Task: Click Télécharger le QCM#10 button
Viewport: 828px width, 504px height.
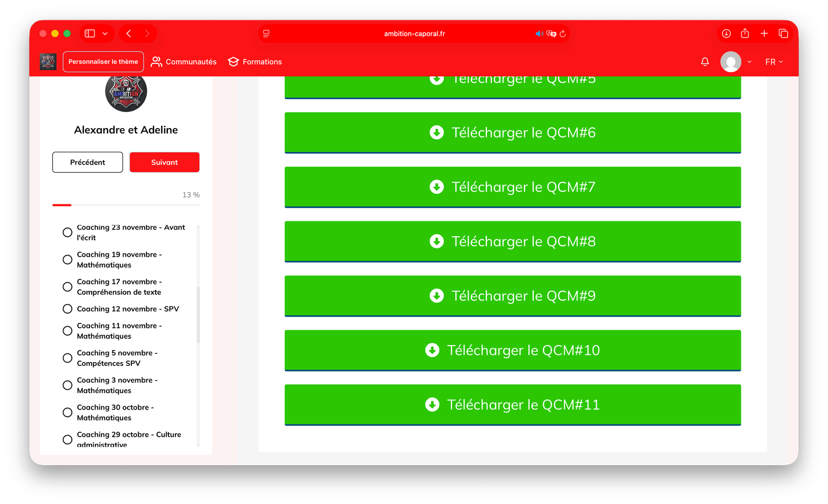Action: pyautogui.click(x=513, y=351)
